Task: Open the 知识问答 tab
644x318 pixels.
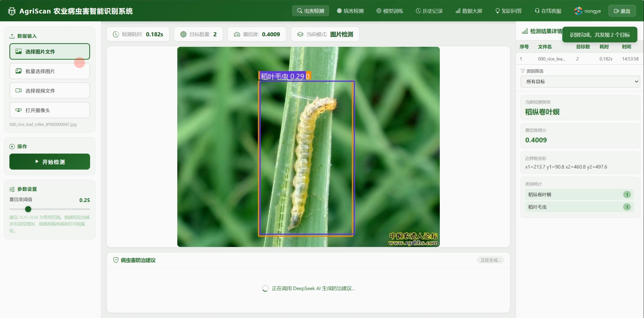Action: click(x=508, y=11)
